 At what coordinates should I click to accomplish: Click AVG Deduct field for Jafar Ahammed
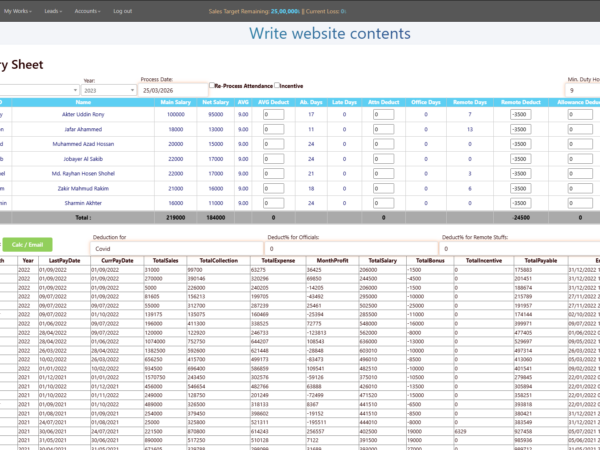[x=274, y=129]
